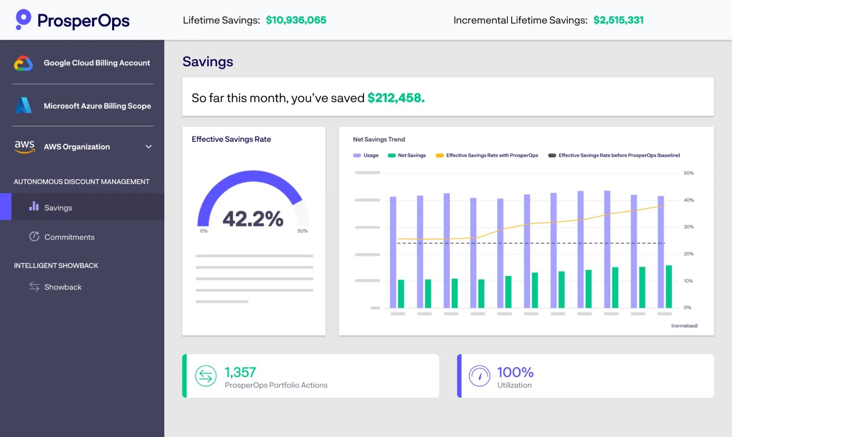The height and width of the screenshot is (437, 868).
Task: Click the 1,357 Portfolio Actions card
Action: coord(310,376)
